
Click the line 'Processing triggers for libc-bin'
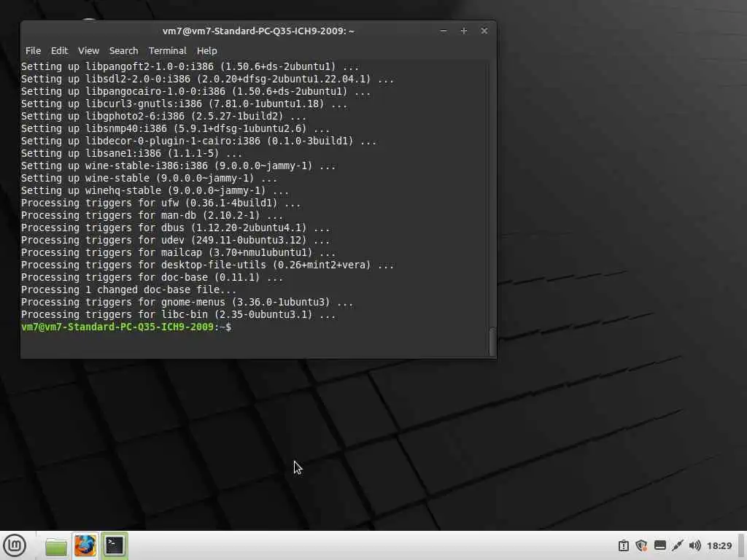tap(178, 314)
